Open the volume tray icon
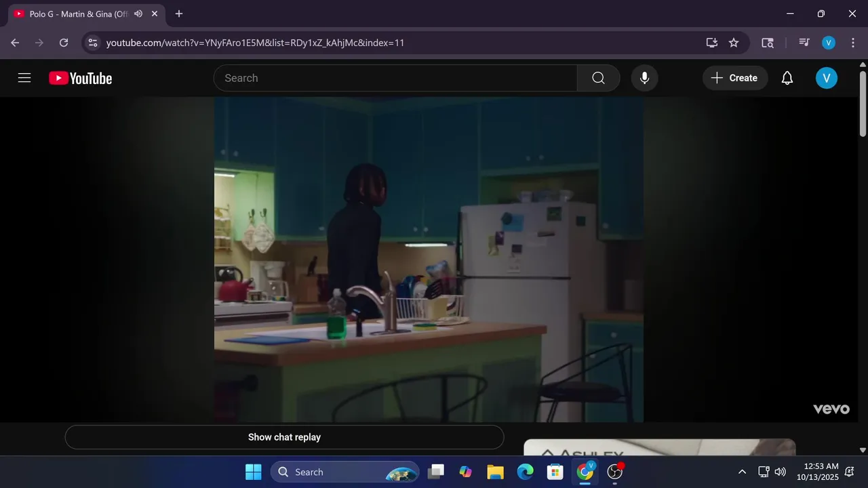 pyautogui.click(x=781, y=472)
